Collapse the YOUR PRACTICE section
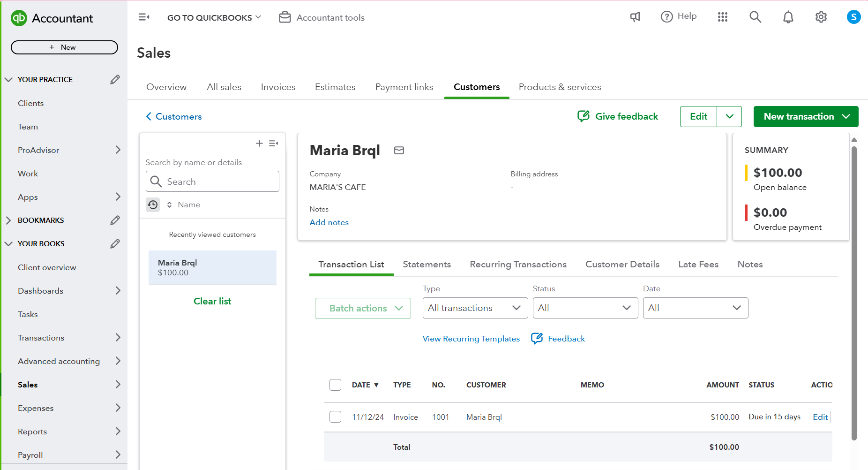The width and height of the screenshot is (868, 470). [8, 79]
